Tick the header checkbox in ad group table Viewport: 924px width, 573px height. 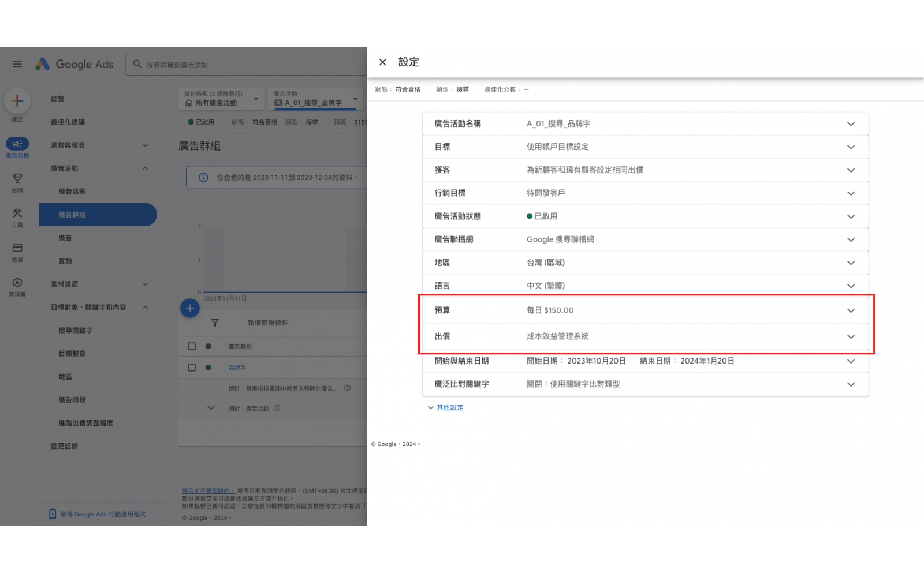[192, 346]
